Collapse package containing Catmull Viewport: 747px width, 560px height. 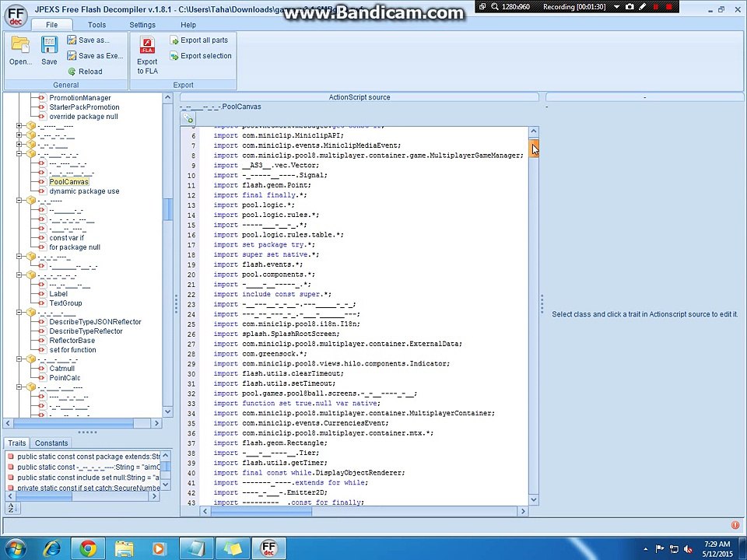tap(19, 359)
